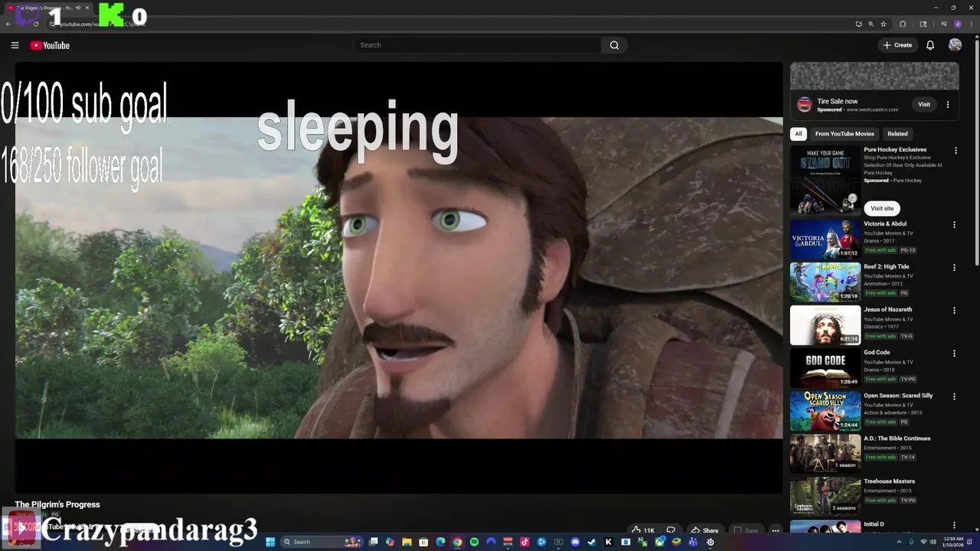The height and width of the screenshot is (551, 980).
Task: Open Chrome zoom magnifier in address bar
Action: [871, 24]
